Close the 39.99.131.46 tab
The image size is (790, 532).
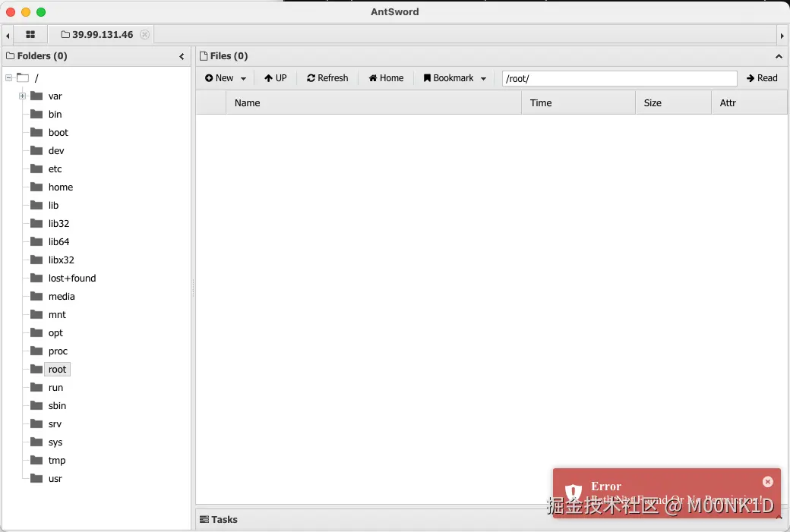(144, 35)
